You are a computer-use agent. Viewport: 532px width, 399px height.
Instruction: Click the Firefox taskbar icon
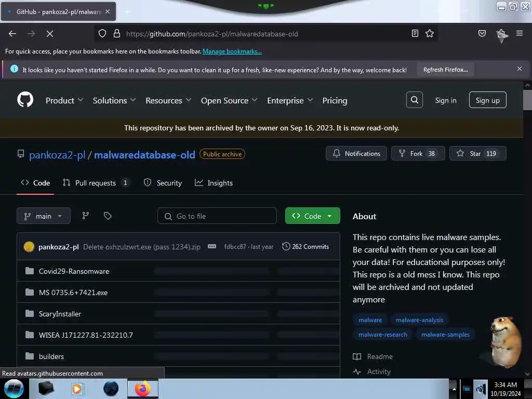pos(142,389)
